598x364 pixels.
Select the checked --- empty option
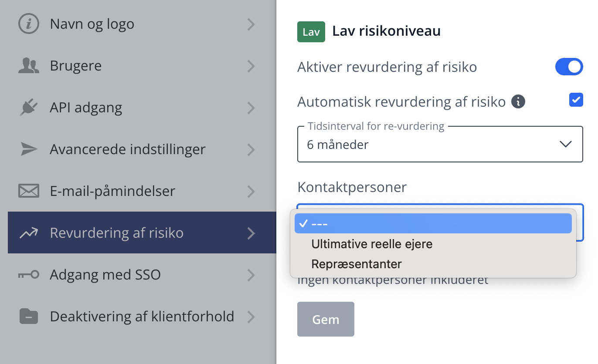point(433,223)
